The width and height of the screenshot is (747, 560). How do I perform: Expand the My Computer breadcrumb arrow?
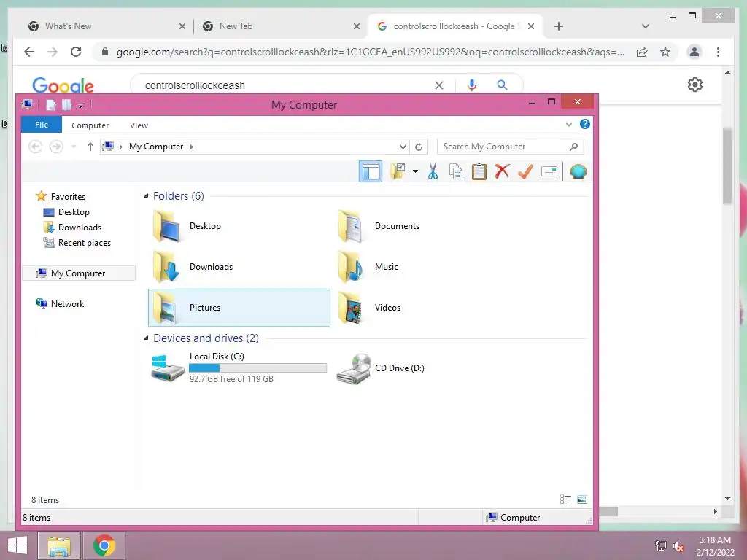coord(192,147)
